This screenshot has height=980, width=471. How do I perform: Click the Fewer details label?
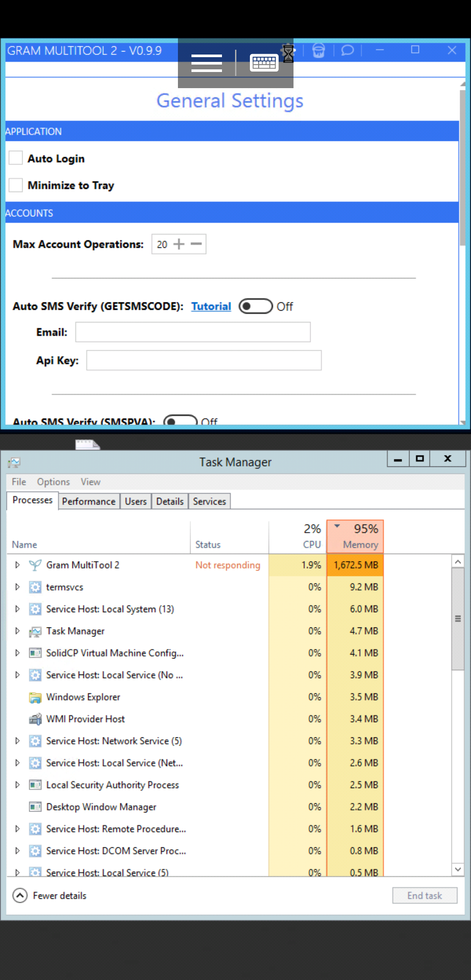pos(60,895)
